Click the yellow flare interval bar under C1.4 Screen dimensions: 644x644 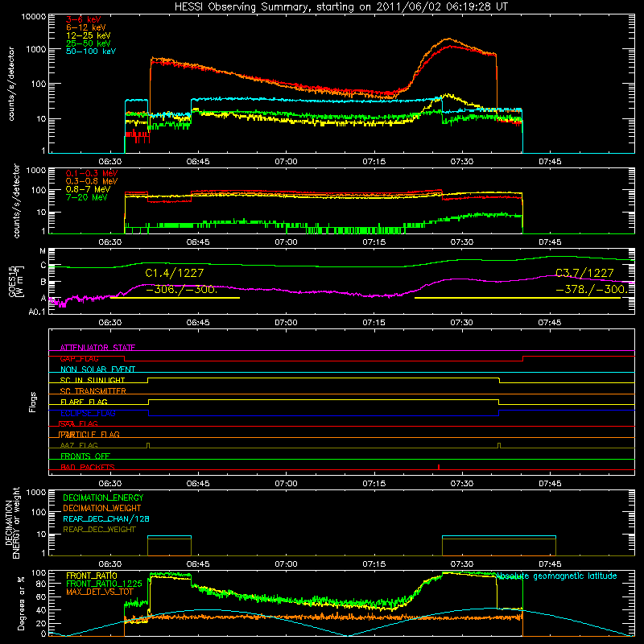click(175, 298)
